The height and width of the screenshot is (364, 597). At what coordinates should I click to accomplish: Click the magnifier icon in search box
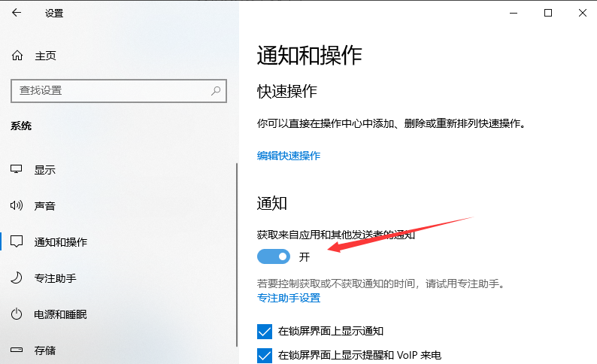(x=216, y=91)
